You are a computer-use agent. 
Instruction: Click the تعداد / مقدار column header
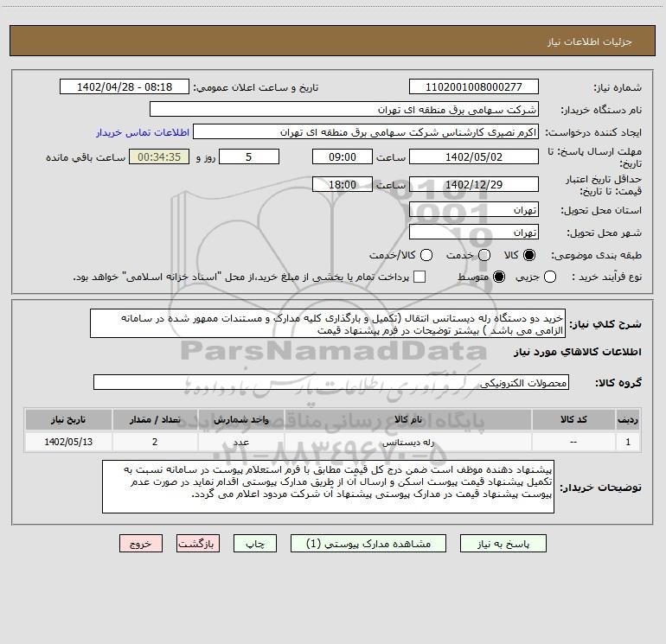(155, 419)
